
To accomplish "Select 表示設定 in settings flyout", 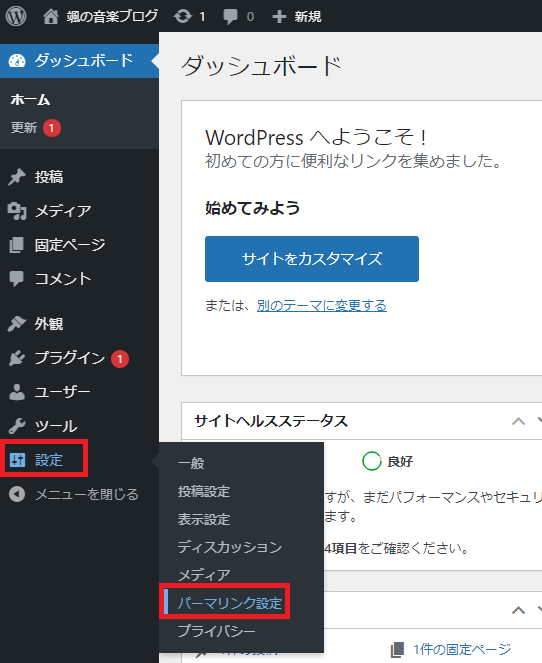I will point(204,519).
